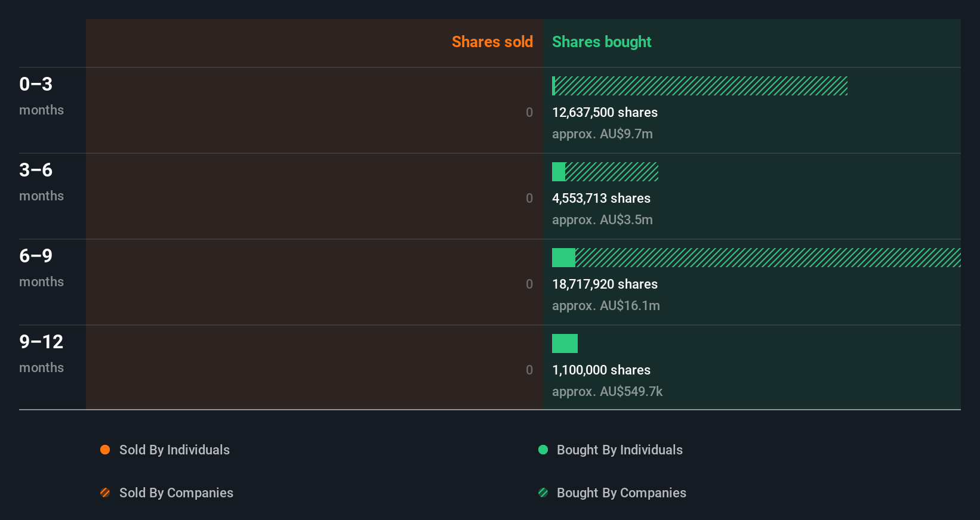Select the 6–9 months row label
This screenshot has height=520, width=980.
point(41,267)
